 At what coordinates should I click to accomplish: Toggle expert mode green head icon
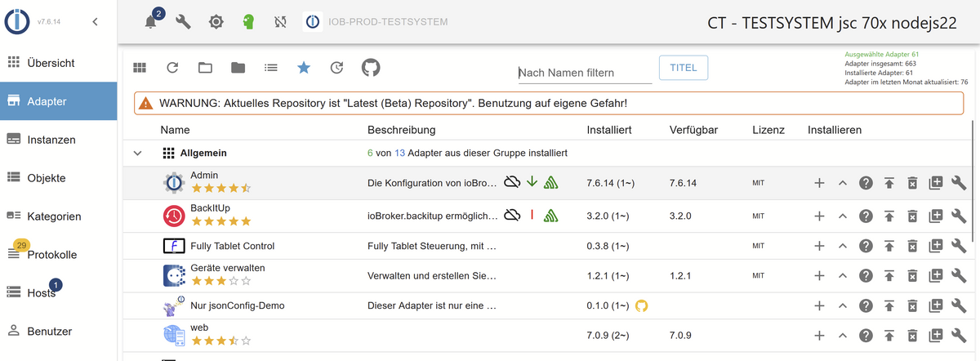point(248,22)
